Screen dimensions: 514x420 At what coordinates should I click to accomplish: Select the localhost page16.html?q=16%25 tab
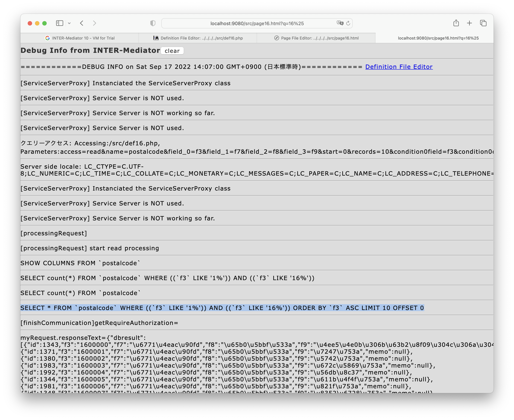click(435, 38)
